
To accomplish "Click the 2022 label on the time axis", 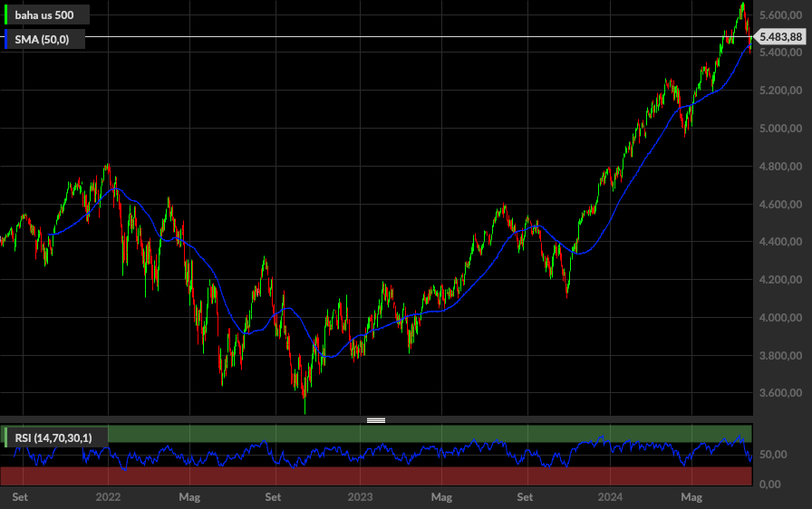I will pos(108,497).
